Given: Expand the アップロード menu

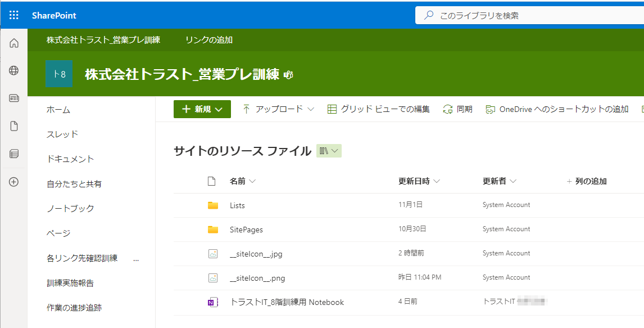Looking at the screenshot, I should point(278,109).
